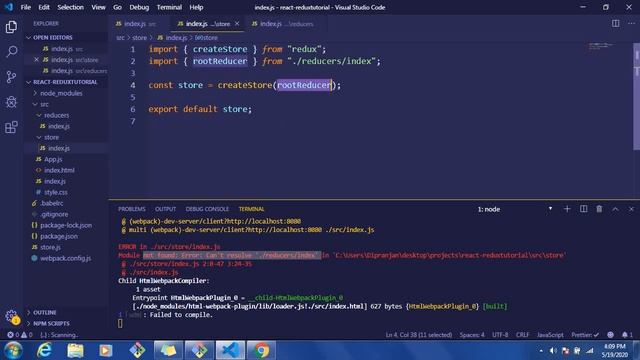This screenshot has width=640, height=360.
Task: Switch to Chrome from taskbar
Action: tap(261, 350)
